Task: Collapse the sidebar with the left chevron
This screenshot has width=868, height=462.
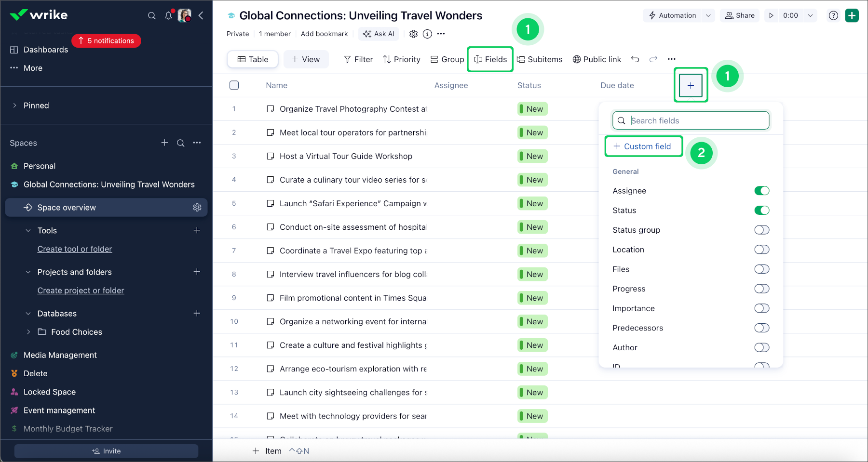Action: coord(201,15)
